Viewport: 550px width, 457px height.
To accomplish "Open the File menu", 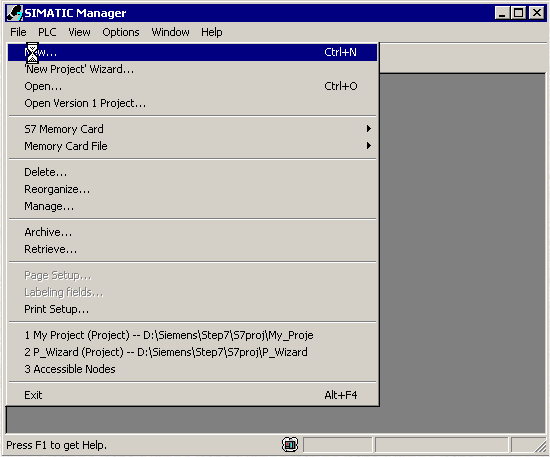I will point(18,32).
